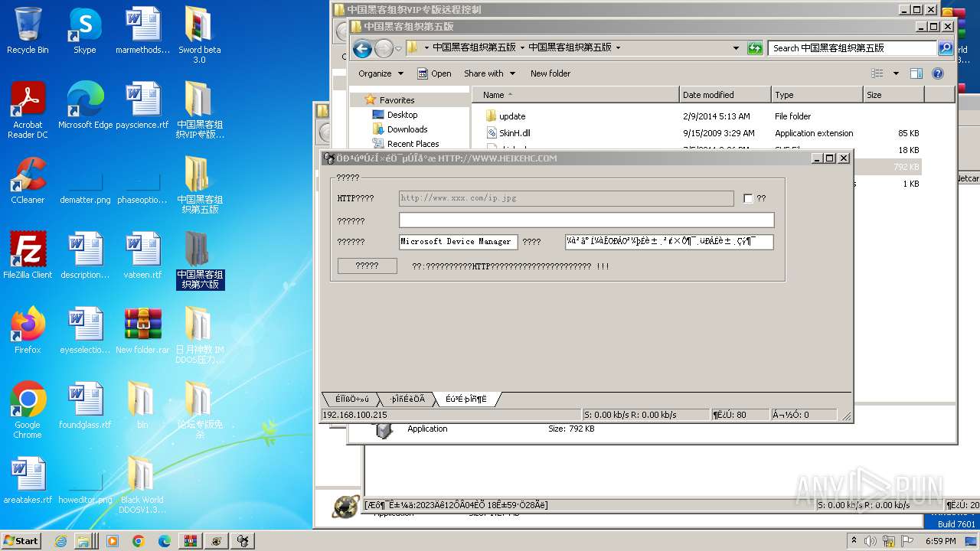Open the view options dropdown arrow

896,73
